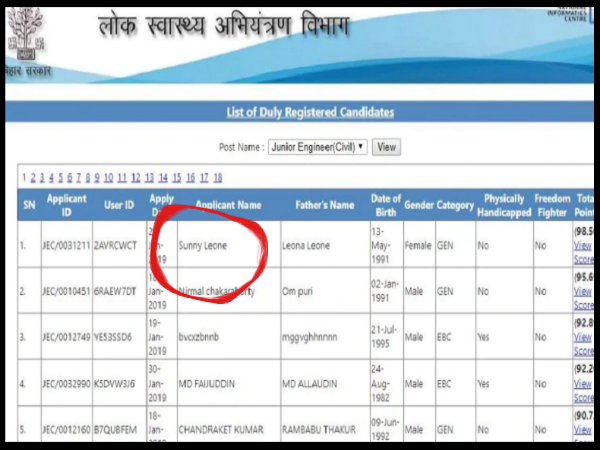Click the Hindi department title text
600x450 pixels.
[x=224, y=25]
